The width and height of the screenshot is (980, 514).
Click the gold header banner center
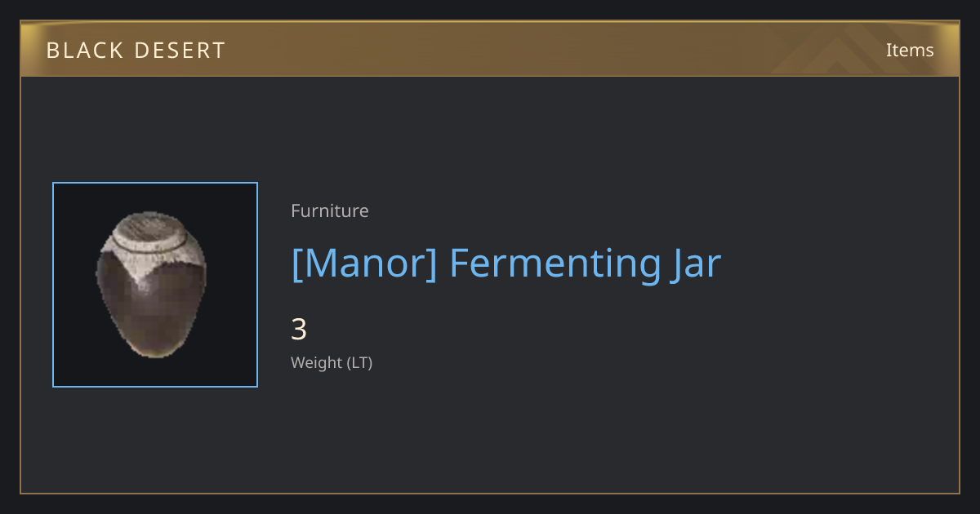point(490,49)
